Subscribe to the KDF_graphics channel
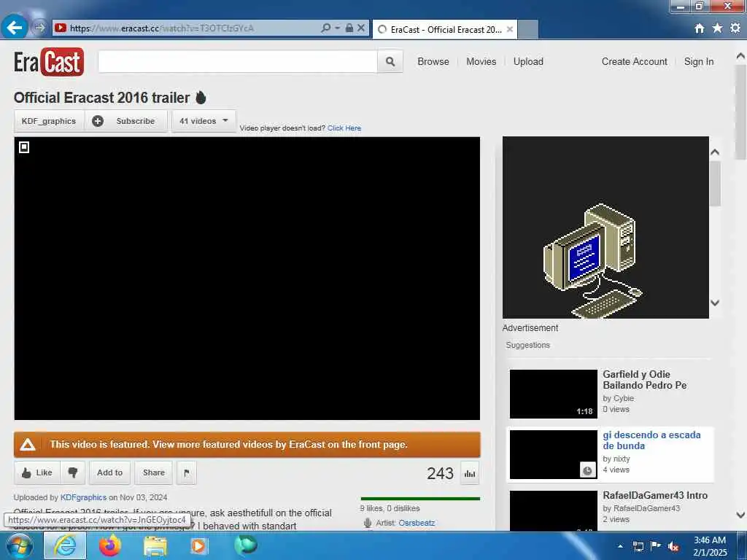Image resolution: width=747 pixels, height=560 pixels. click(x=126, y=121)
